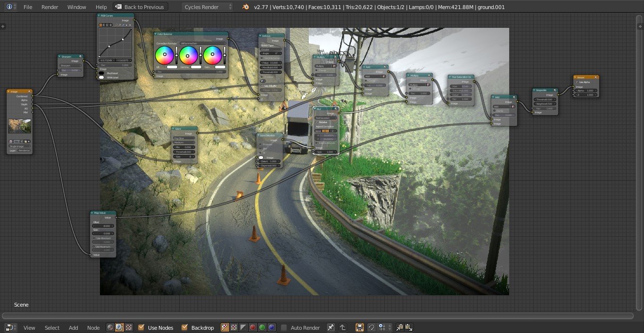This screenshot has height=333, width=644.
Task: Open the Node menu in node editor
Action: [x=93, y=328]
